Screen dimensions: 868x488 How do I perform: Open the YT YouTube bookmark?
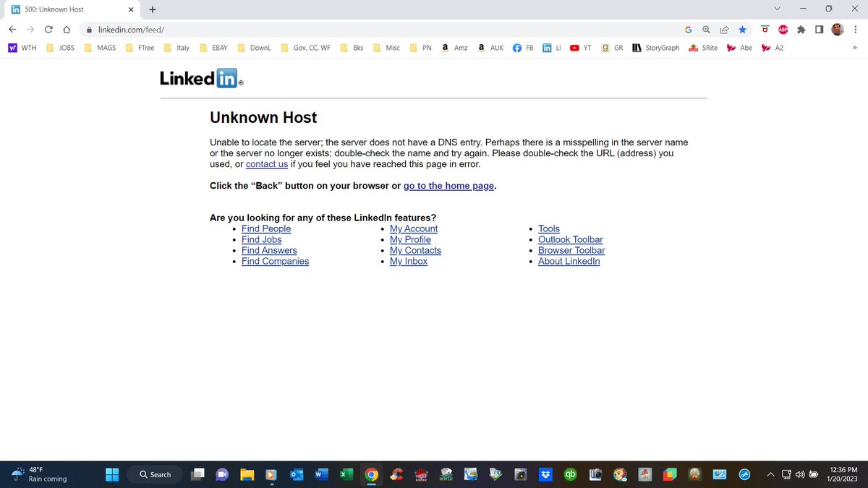[581, 48]
